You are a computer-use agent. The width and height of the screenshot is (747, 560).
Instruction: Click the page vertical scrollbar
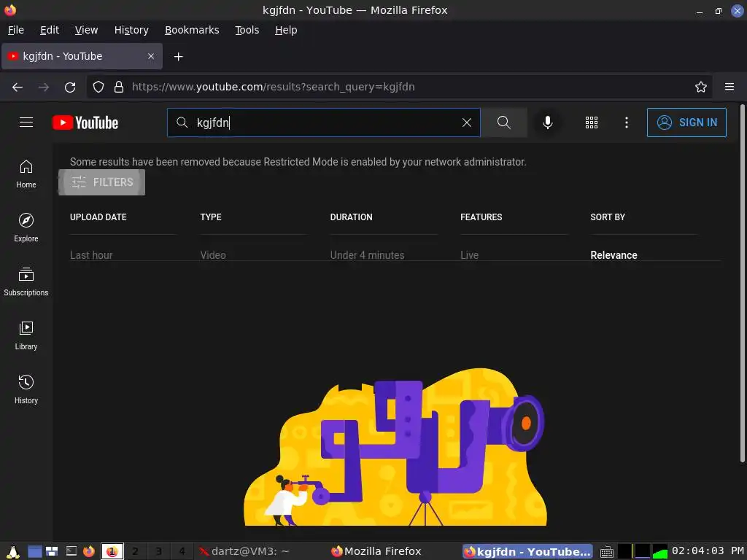(x=742, y=284)
